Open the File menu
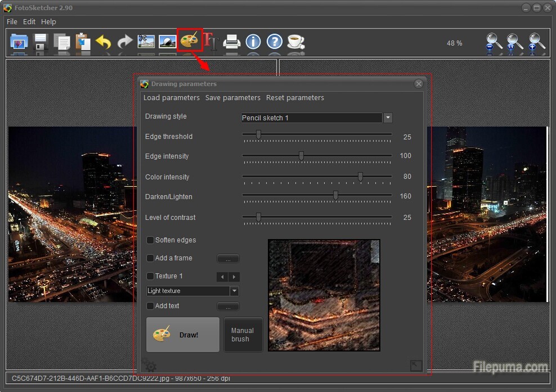The image size is (556, 392). pyautogui.click(x=12, y=21)
